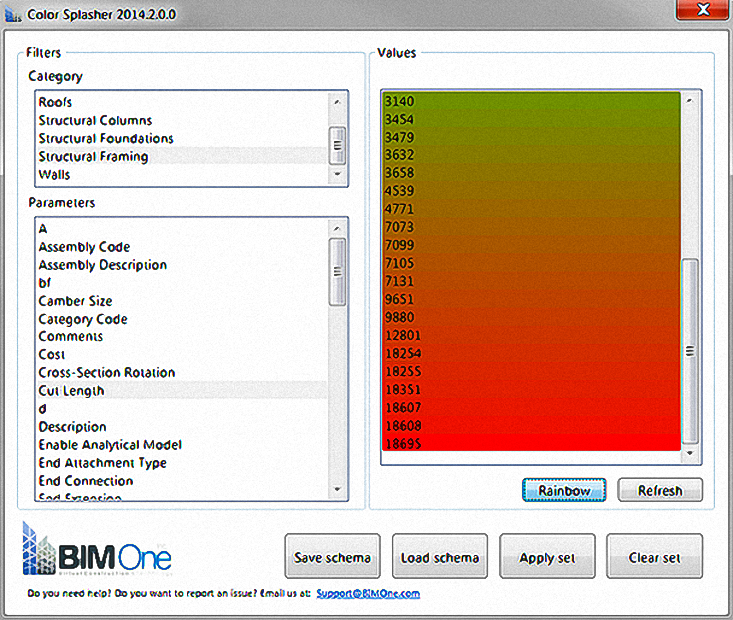Select the green 3140 value swatch
The image size is (733, 620).
[x=530, y=101]
